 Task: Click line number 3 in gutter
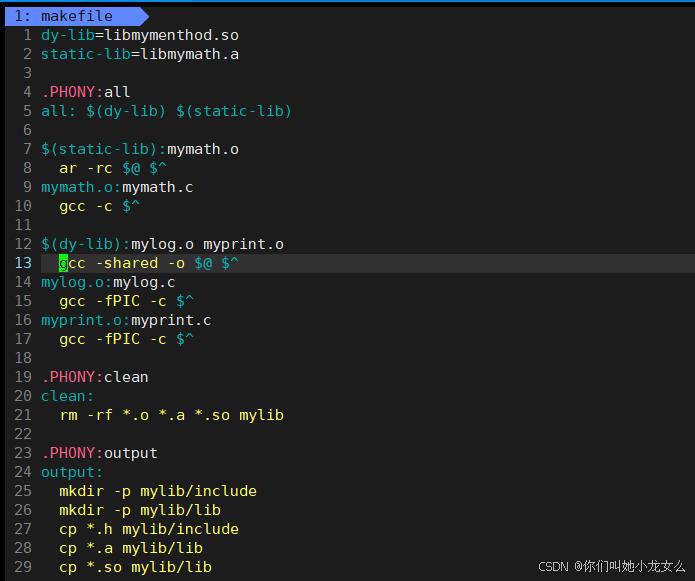click(27, 73)
